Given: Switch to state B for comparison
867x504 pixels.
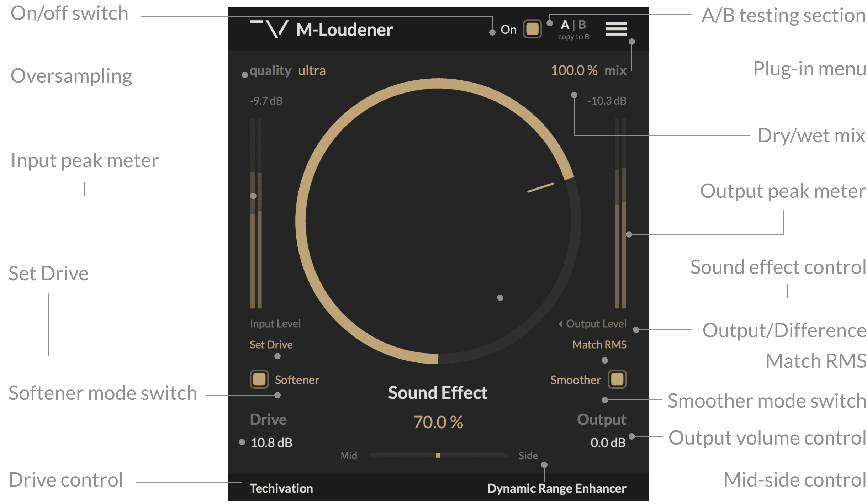Looking at the screenshot, I should pos(582,25).
